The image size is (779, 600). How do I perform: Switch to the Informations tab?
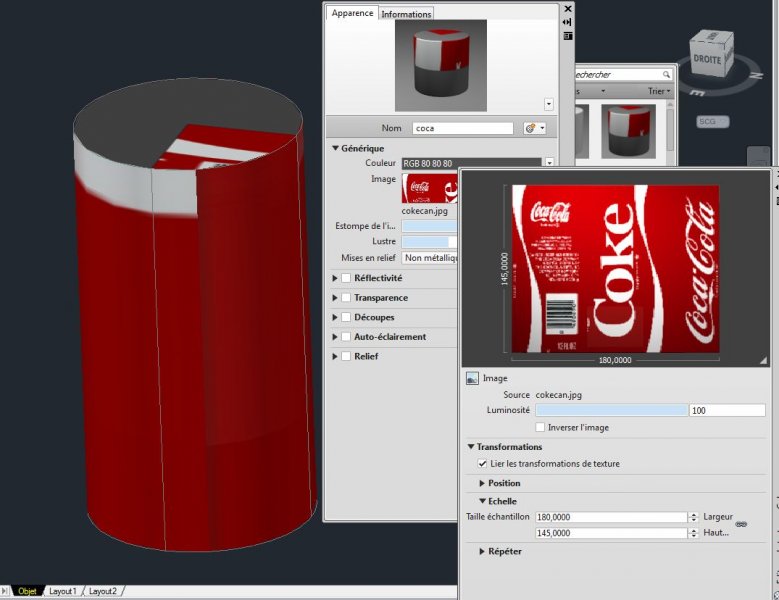coord(406,14)
